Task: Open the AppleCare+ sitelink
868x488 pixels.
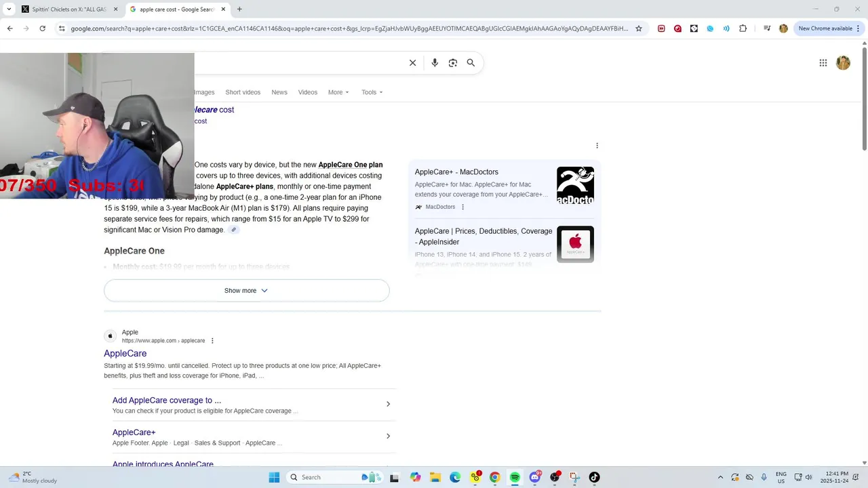Action: click(134, 432)
